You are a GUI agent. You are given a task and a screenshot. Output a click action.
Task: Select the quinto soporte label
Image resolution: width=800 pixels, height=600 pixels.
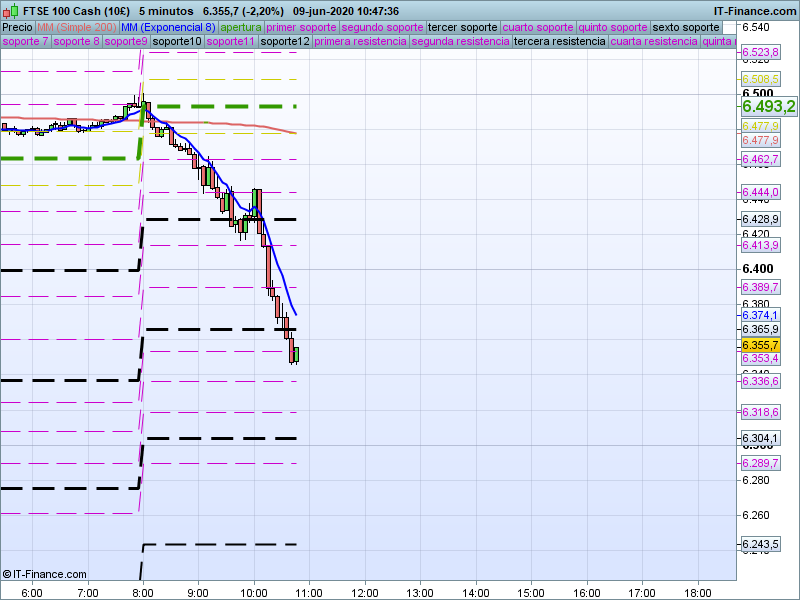tap(613, 27)
